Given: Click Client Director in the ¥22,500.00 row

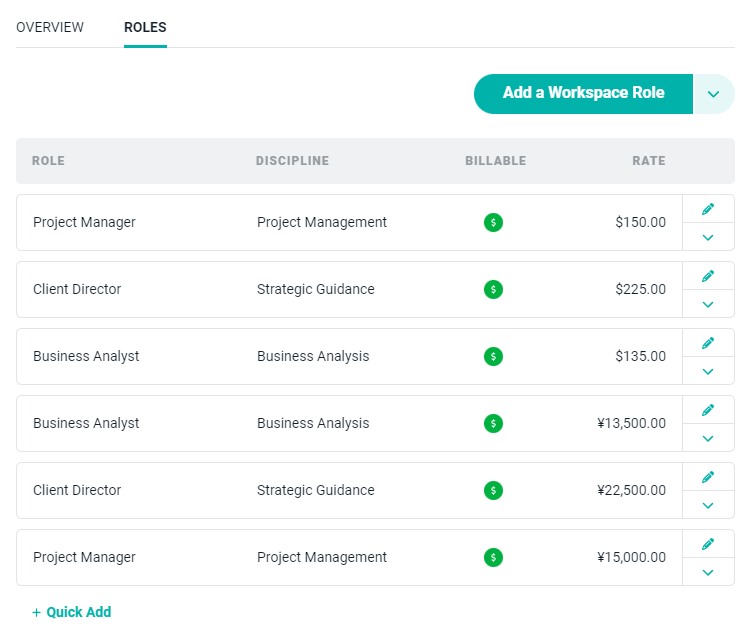Looking at the screenshot, I should (77, 491).
